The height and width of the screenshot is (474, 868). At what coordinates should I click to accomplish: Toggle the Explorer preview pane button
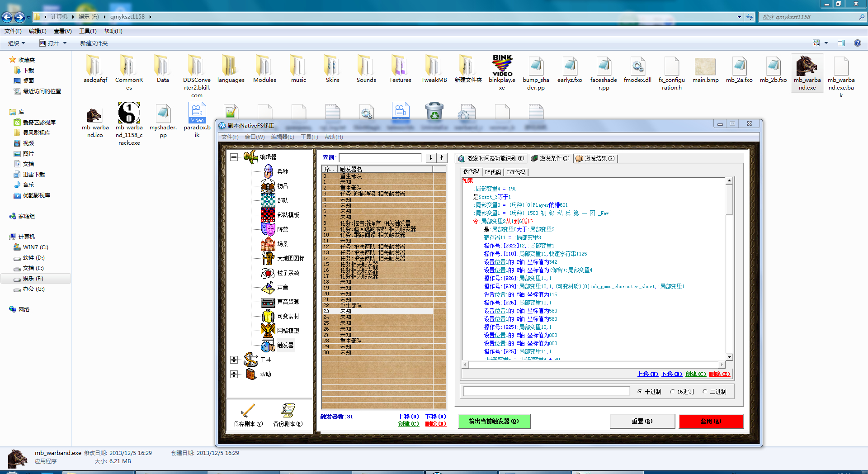(841, 43)
